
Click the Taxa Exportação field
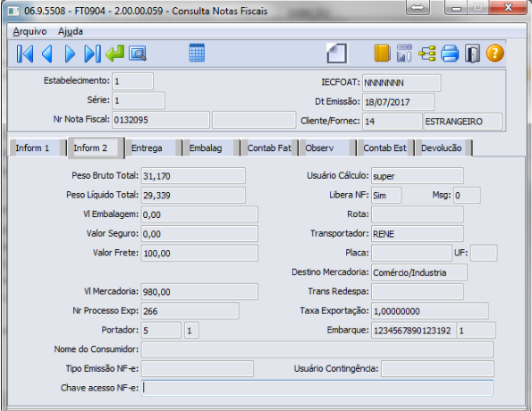[x=430, y=311]
